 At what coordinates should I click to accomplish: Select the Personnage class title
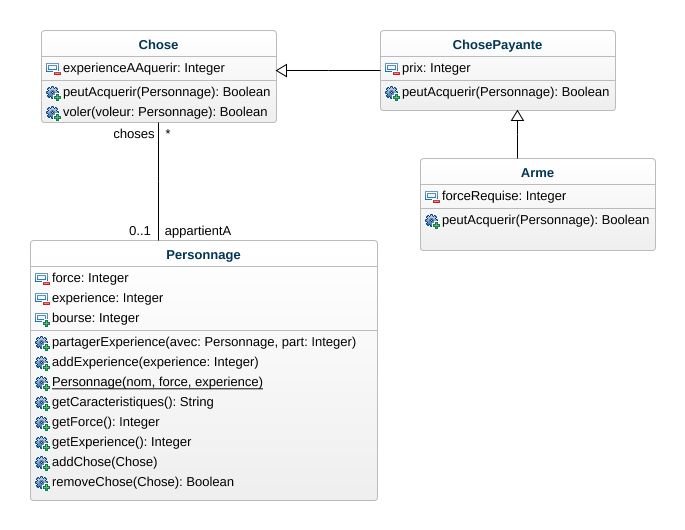(204, 255)
